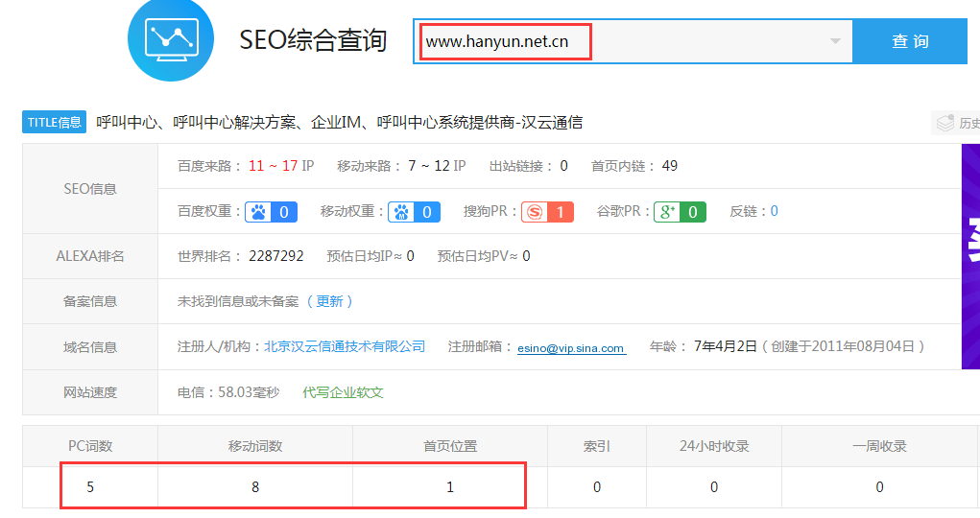Click the blue TITLE信息 label tag
Image resolution: width=980 pixels, height=518 pixels.
point(55,123)
